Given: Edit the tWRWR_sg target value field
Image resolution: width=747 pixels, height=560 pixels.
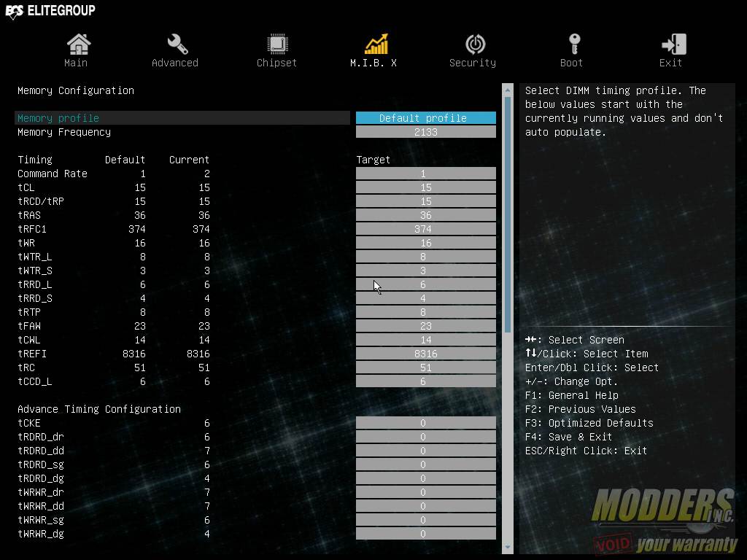Looking at the screenshot, I should pyautogui.click(x=426, y=519).
